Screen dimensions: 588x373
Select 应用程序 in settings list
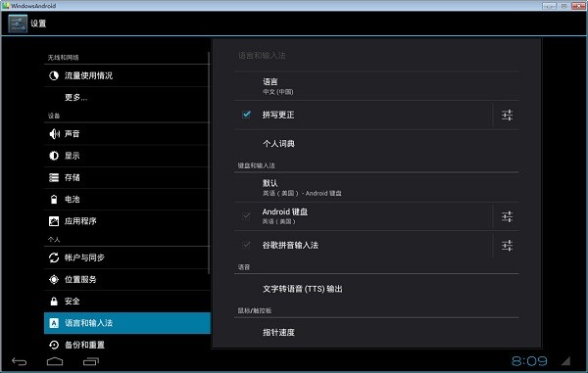coord(127,221)
